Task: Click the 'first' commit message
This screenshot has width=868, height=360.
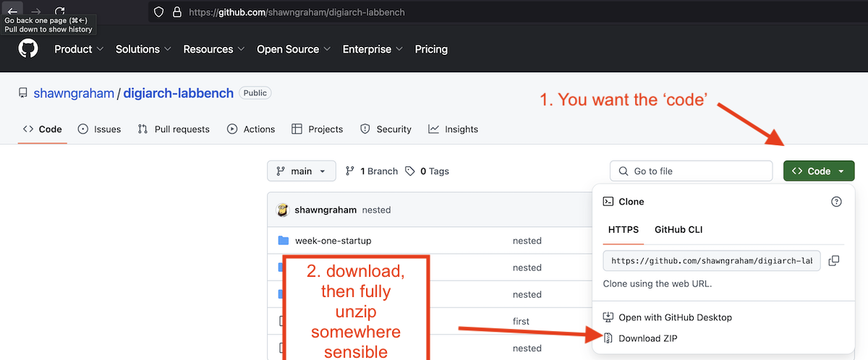Action: (x=521, y=321)
